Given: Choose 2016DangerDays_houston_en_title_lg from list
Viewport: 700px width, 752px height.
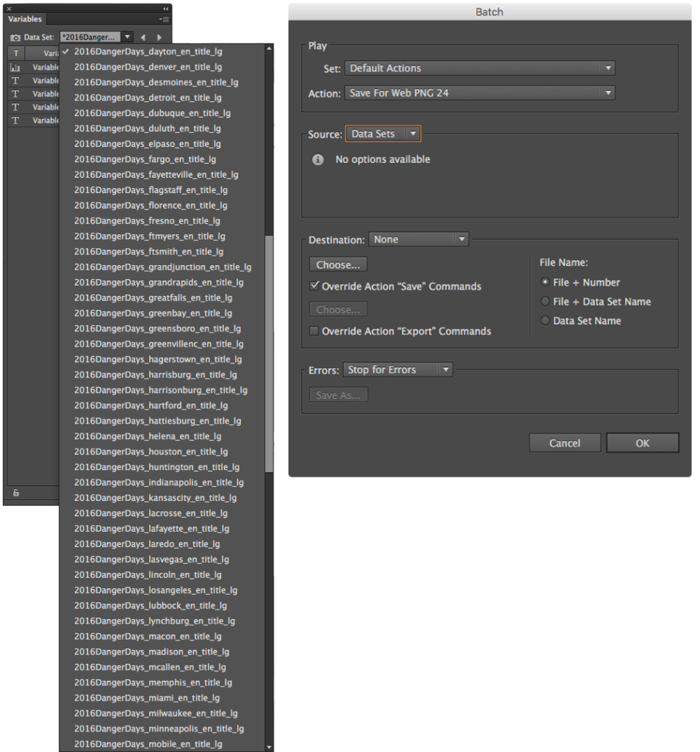Looking at the screenshot, I should click(x=151, y=452).
